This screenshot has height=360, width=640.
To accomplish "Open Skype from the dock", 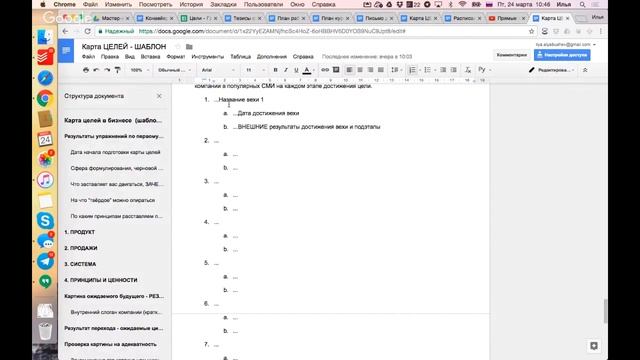I will (45, 220).
